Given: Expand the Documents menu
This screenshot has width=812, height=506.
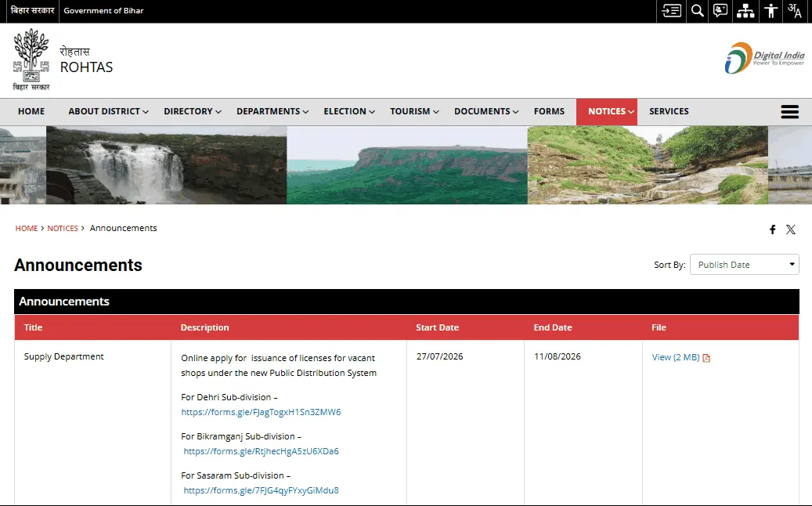Looking at the screenshot, I should coord(486,111).
